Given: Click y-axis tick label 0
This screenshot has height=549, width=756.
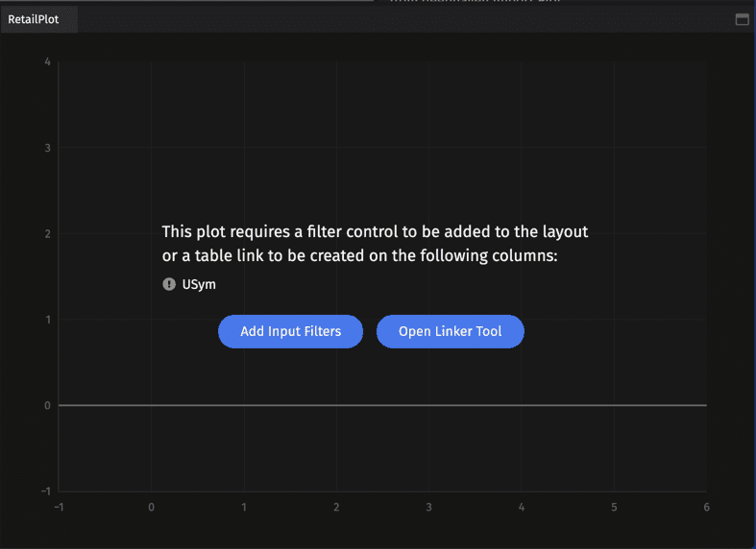Looking at the screenshot, I should (48, 405).
